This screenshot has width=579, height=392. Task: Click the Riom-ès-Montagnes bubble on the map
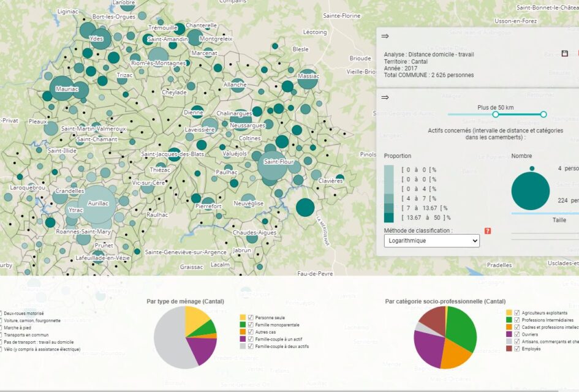158,57
